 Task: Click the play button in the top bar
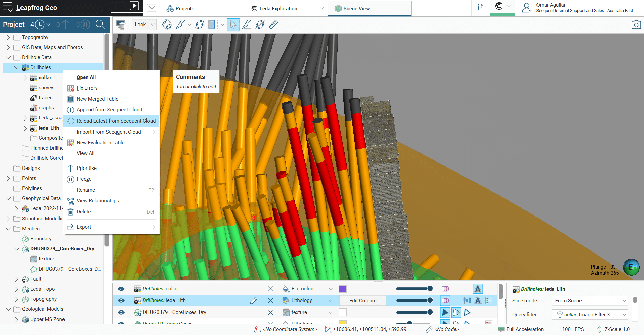[134, 6]
